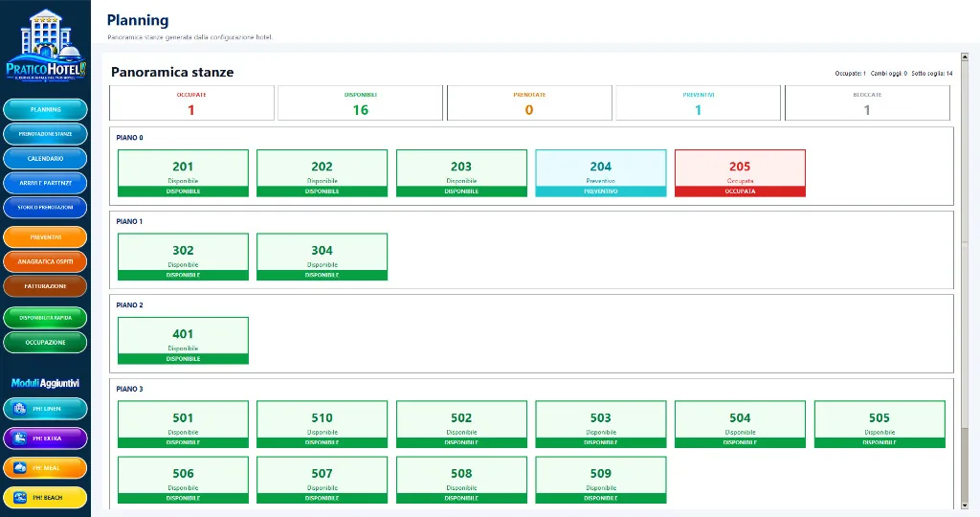Open Anagrafica Ospiti

click(45, 261)
